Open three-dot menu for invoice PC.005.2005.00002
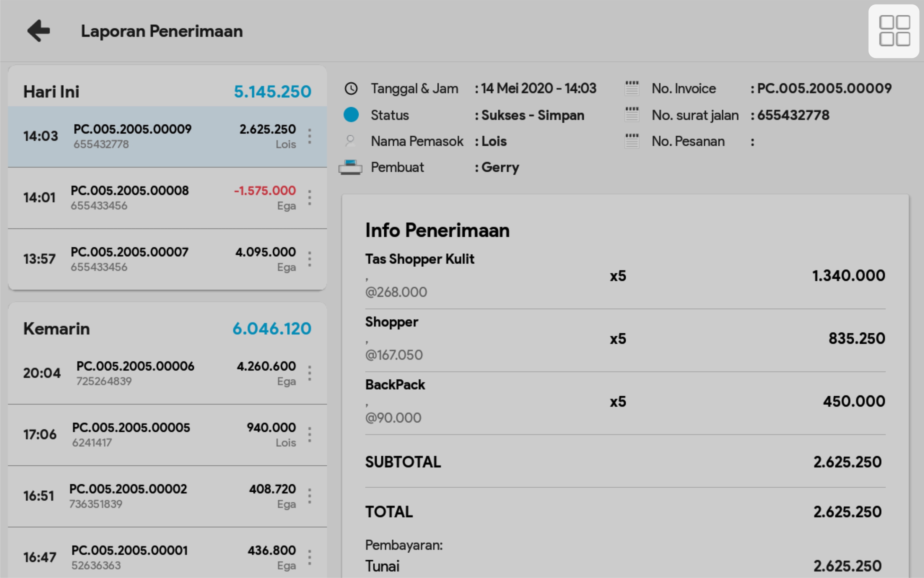The image size is (924, 578). coord(309,496)
